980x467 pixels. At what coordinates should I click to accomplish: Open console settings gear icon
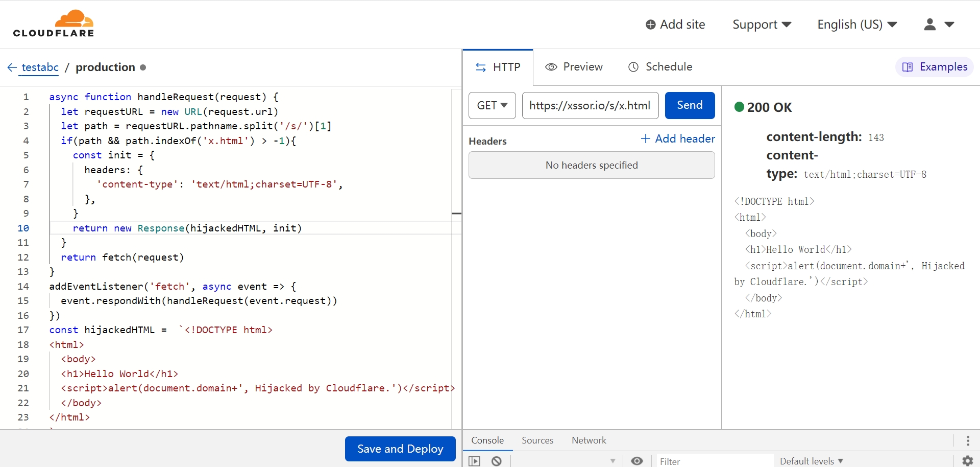tap(967, 461)
